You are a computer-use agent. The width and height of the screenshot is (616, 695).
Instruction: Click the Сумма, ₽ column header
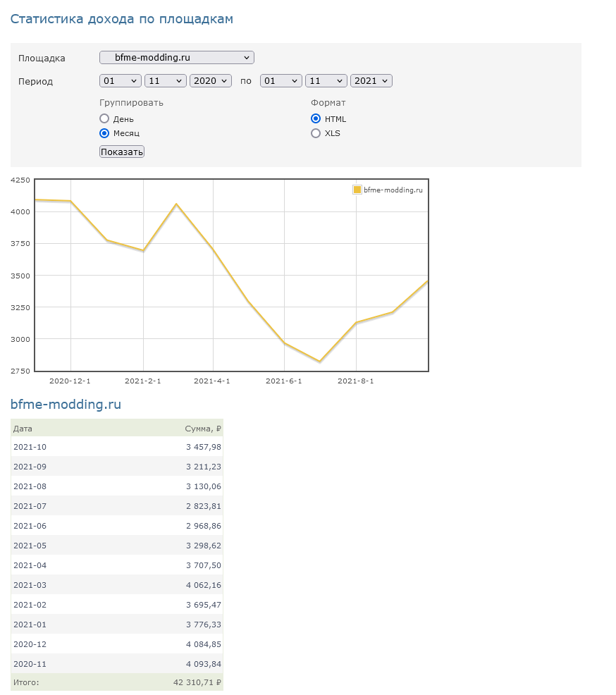[203, 429]
